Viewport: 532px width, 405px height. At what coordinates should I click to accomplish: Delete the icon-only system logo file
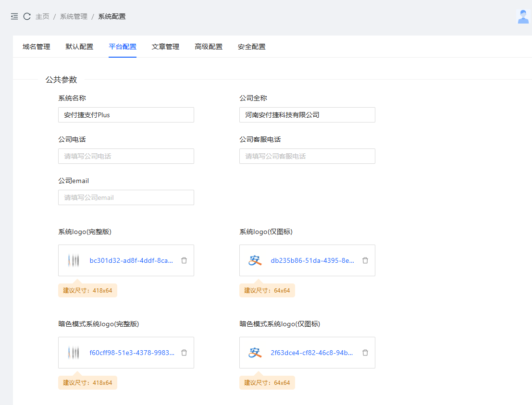click(x=365, y=260)
